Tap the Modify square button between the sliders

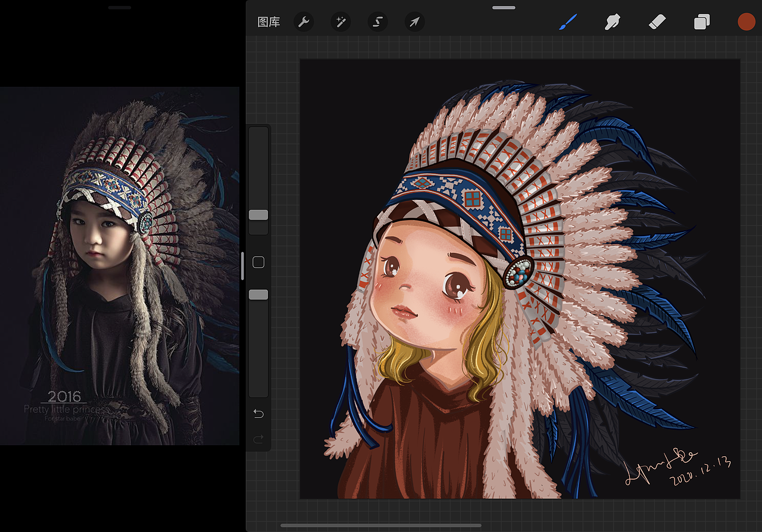258,262
